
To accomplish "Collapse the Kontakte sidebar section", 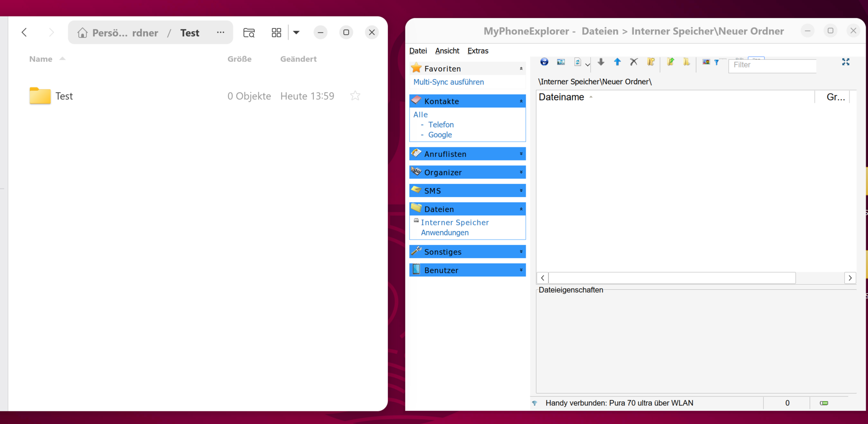I will (x=521, y=101).
